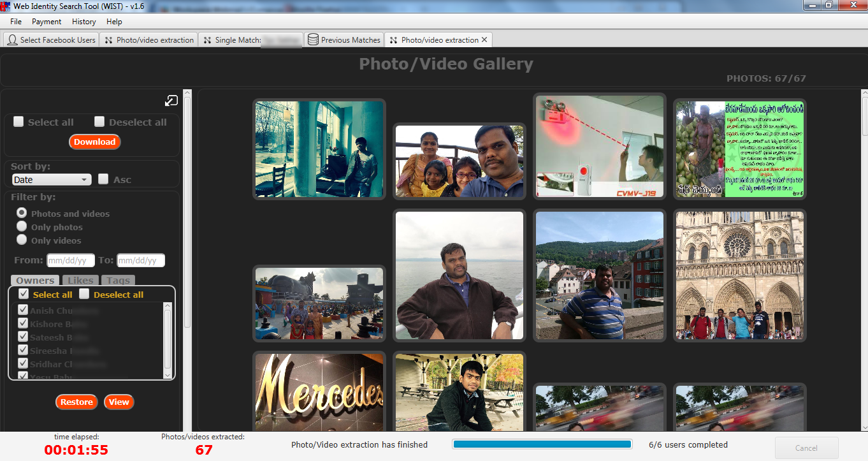Switch to the first Photo/video extraction tab
This screenshot has height=461, width=868.
click(x=148, y=40)
